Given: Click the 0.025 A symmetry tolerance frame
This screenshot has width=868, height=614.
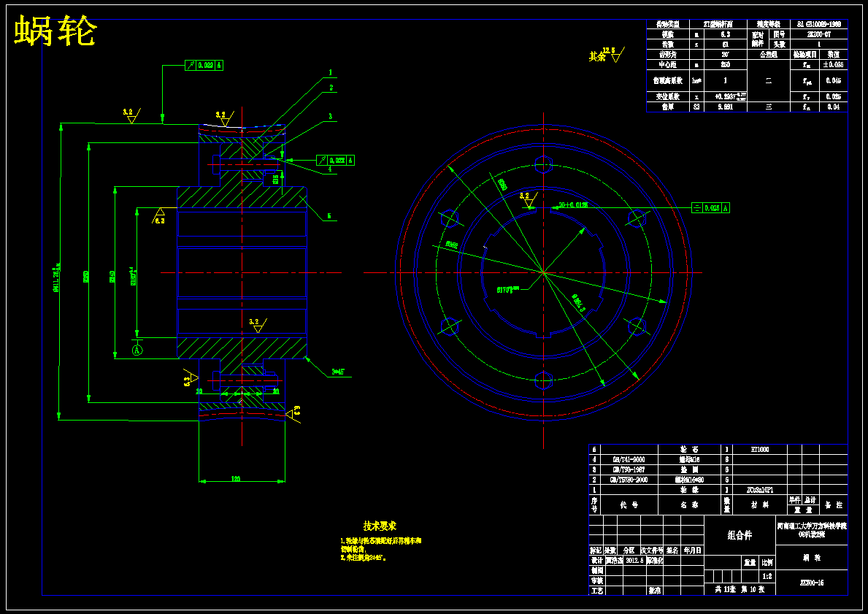Looking at the screenshot, I should [x=711, y=208].
